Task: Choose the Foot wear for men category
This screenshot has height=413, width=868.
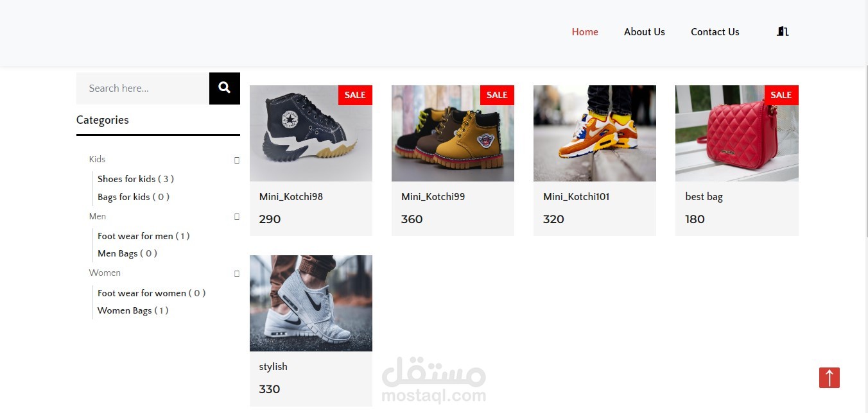Action: click(x=144, y=236)
